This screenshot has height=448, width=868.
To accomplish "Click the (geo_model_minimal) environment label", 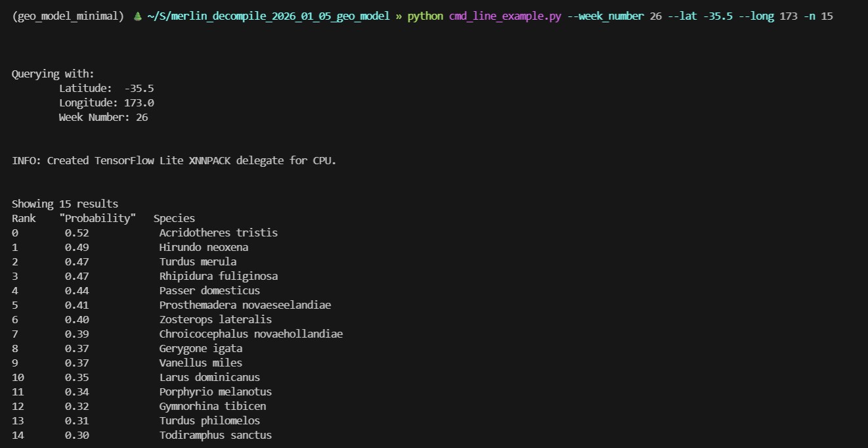I will pyautogui.click(x=68, y=16).
